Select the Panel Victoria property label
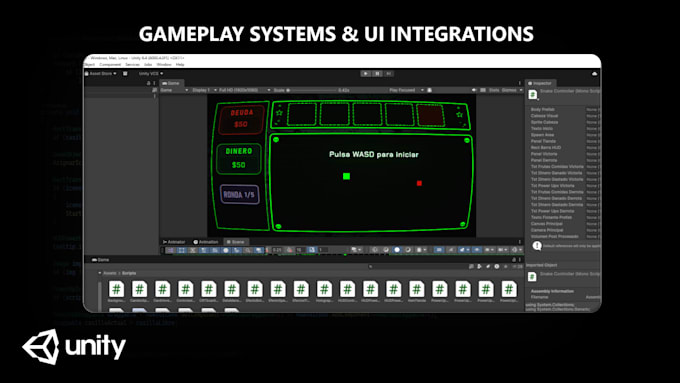This screenshot has width=680, height=383. pos(544,154)
